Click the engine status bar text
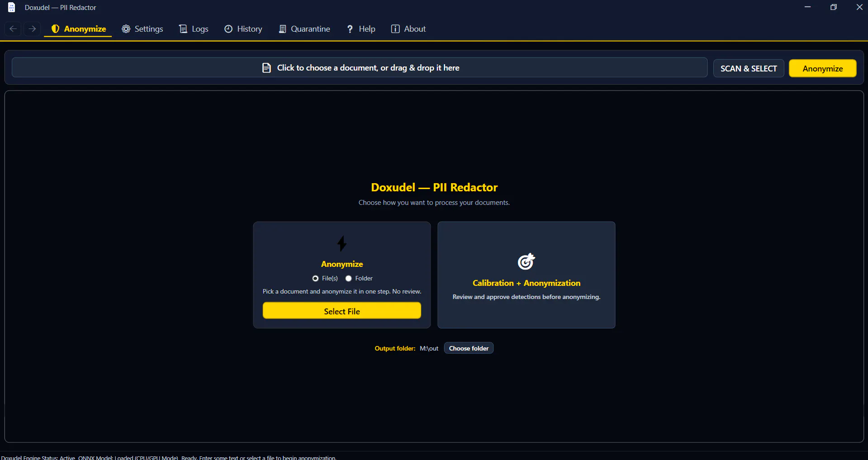Screen dimensions: 868x460 [169, 457]
